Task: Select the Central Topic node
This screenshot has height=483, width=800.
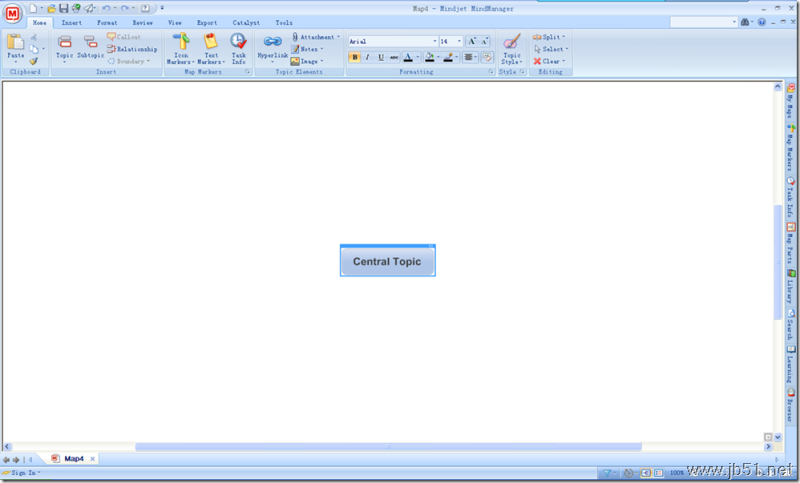Action: coord(388,261)
